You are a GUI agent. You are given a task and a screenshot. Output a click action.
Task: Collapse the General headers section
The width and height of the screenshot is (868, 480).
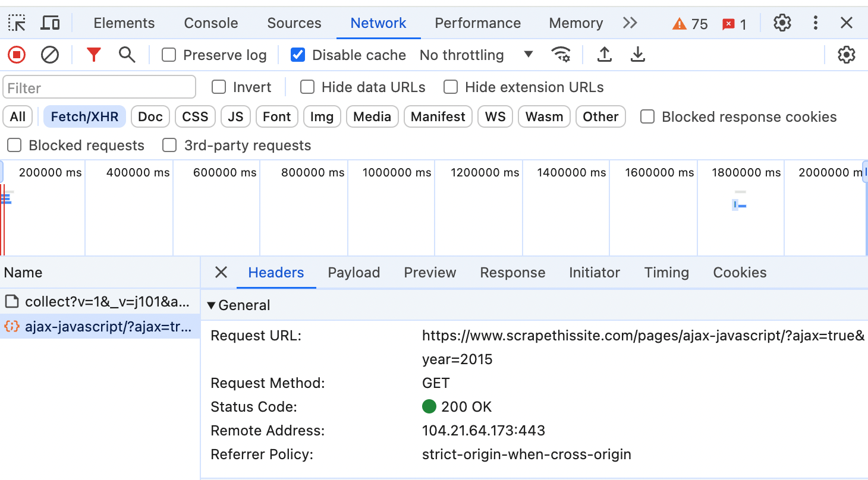pos(212,305)
